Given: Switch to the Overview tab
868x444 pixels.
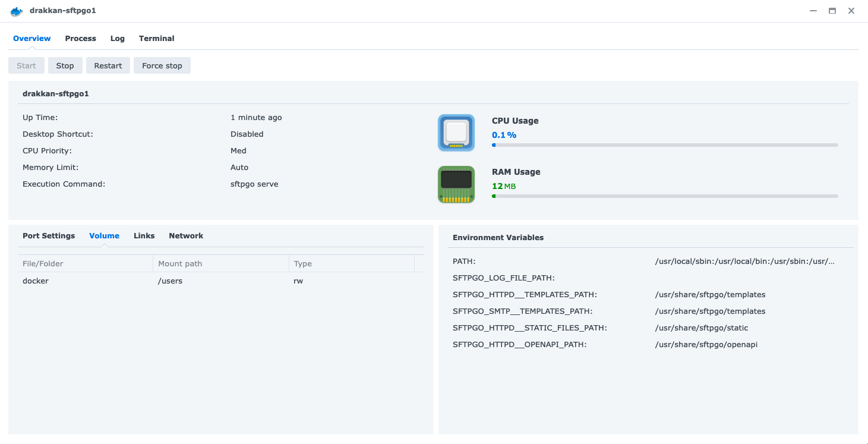Looking at the screenshot, I should pos(32,38).
